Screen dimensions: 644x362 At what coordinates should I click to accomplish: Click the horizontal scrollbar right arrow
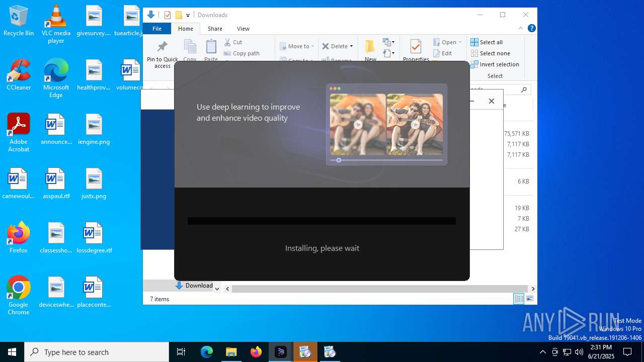tap(533, 289)
